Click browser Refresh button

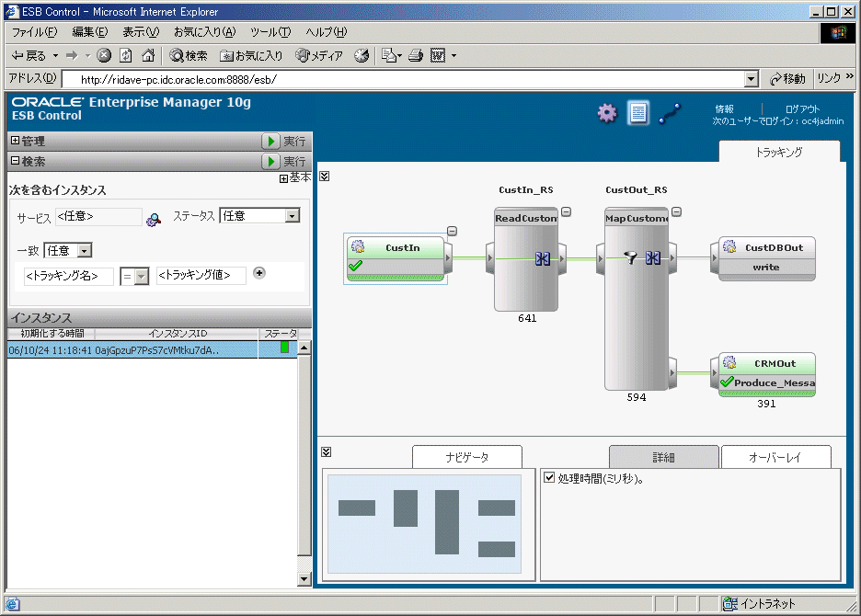click(x=126, y=55)
